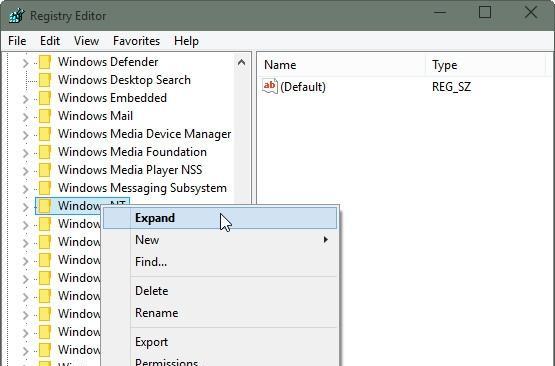
Task: Open the Favorites menu
Action: coord(136,41)
